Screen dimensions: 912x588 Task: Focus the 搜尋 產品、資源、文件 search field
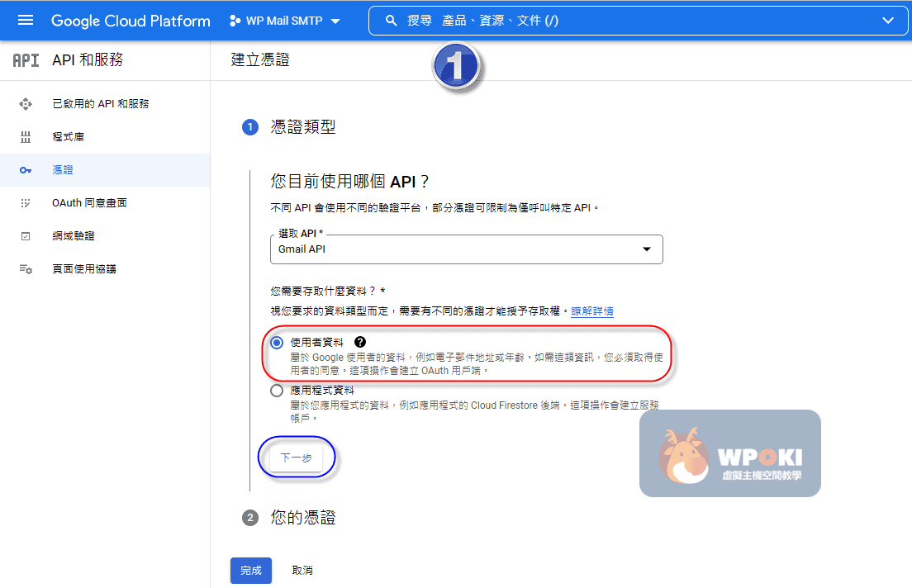coord(639,21)
